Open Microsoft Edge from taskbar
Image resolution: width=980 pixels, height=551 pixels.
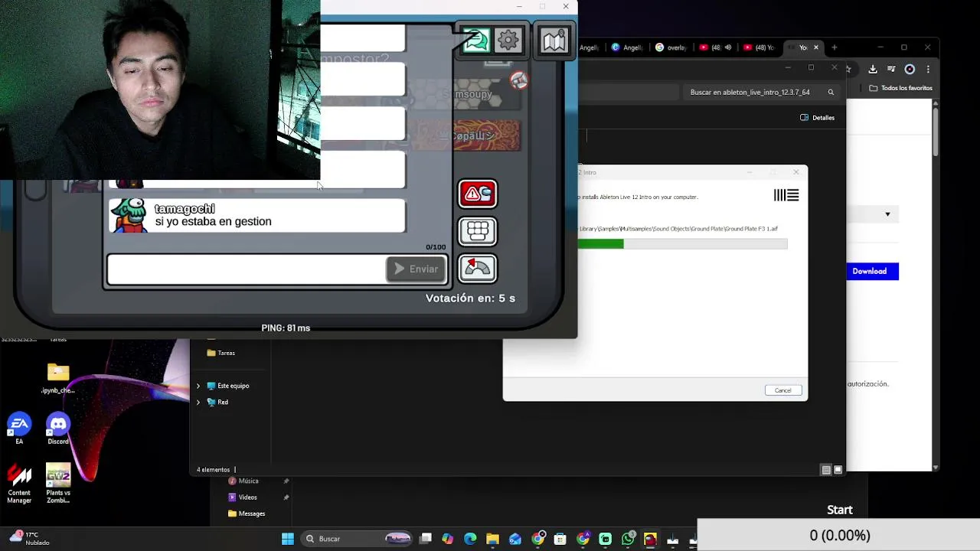[x=470, y=539]
